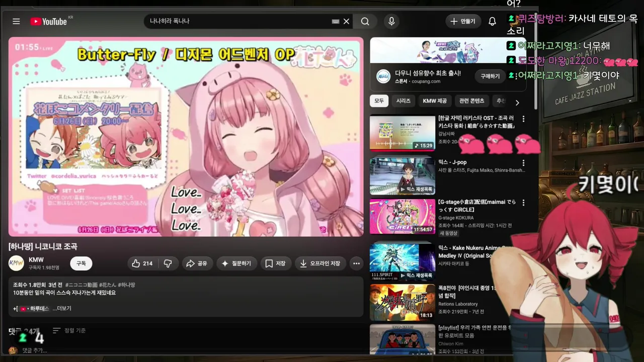The width and height of the screenshot is (644, 362).
Task: Open options for 믹스 - J-pop
Action: 523,163
